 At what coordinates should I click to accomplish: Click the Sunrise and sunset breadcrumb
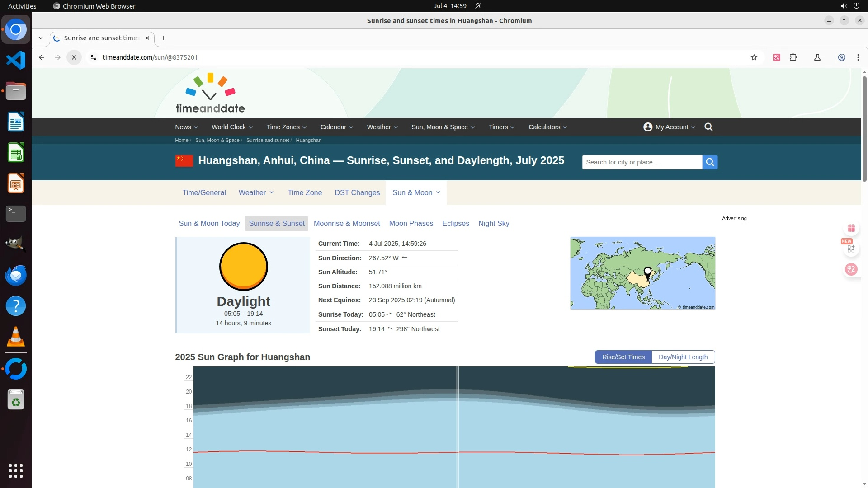(267, 140)
